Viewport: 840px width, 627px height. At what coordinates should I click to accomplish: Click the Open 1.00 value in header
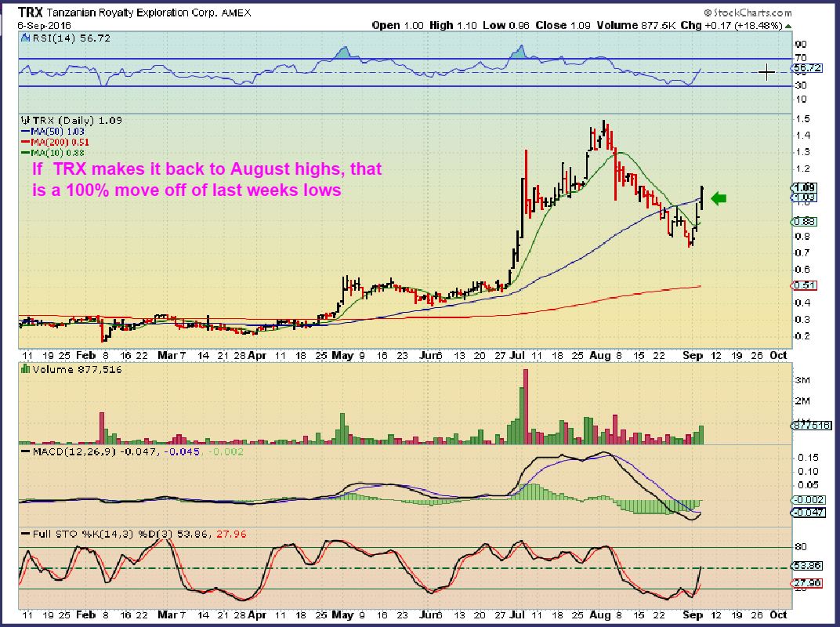point(397,25)
